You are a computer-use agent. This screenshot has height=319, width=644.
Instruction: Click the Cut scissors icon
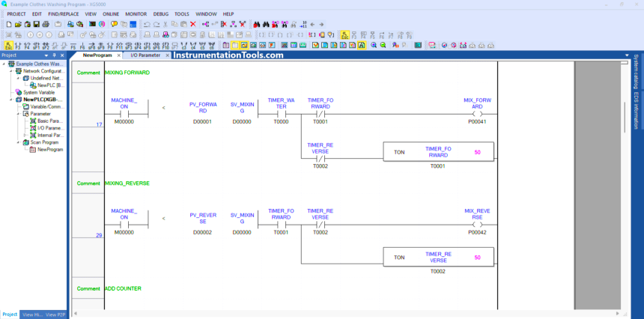click(x=165, y=24)
